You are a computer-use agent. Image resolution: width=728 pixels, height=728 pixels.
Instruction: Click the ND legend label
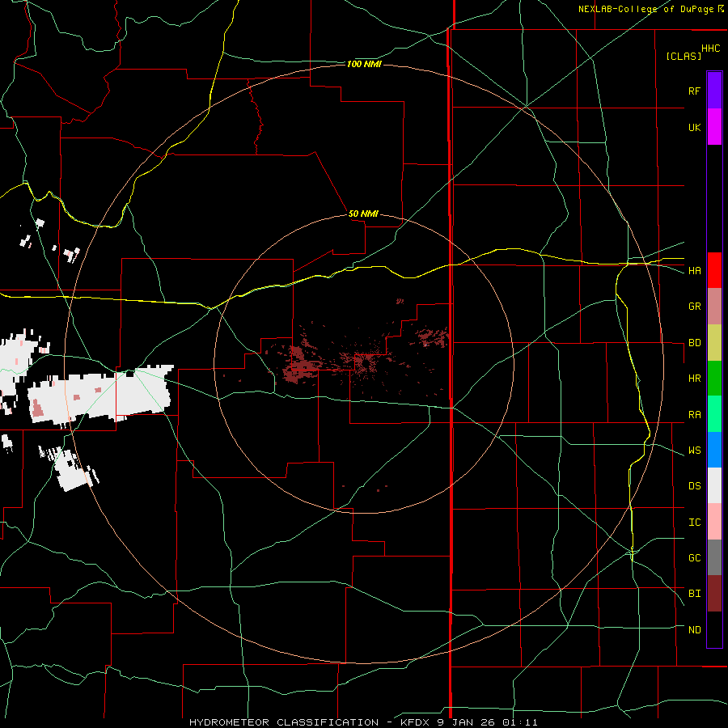pos(694,630)
